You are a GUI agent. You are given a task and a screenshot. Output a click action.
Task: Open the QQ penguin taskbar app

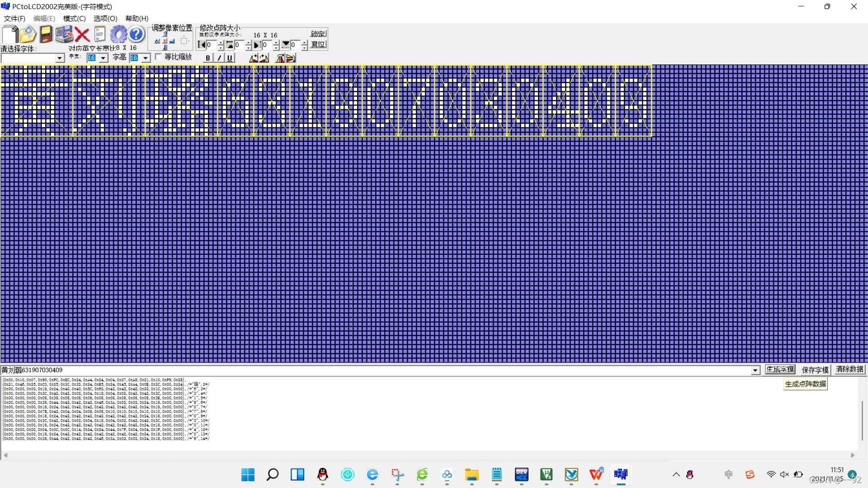click(323, 474)
